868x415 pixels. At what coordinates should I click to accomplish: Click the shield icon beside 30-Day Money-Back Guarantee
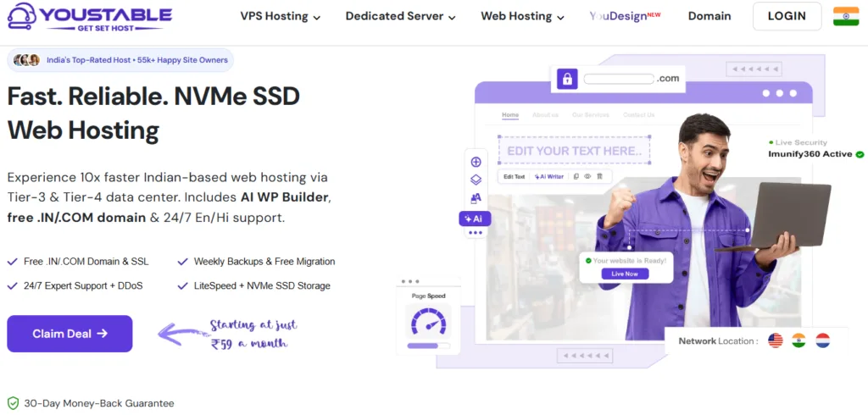(13, 403)
